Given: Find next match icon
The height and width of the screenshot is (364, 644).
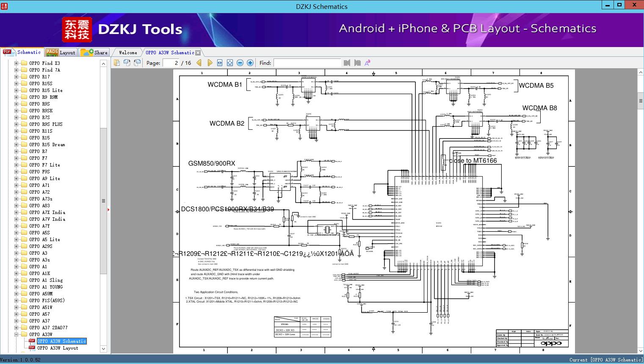Looking at the screenshot, I should [x=357, y=63].
